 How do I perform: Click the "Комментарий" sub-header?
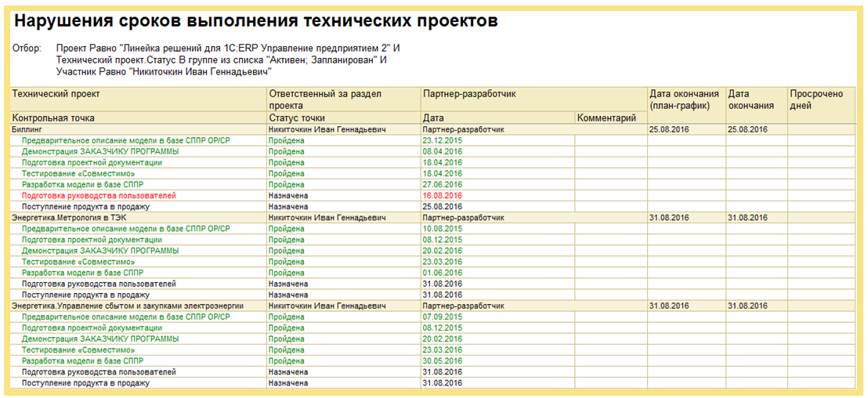click(x=606, y=118)
